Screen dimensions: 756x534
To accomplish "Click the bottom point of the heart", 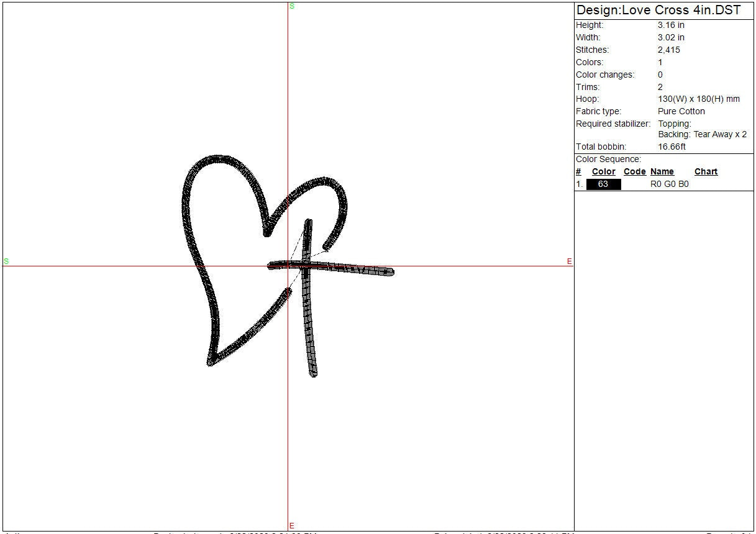I will (x=211, y=361).
